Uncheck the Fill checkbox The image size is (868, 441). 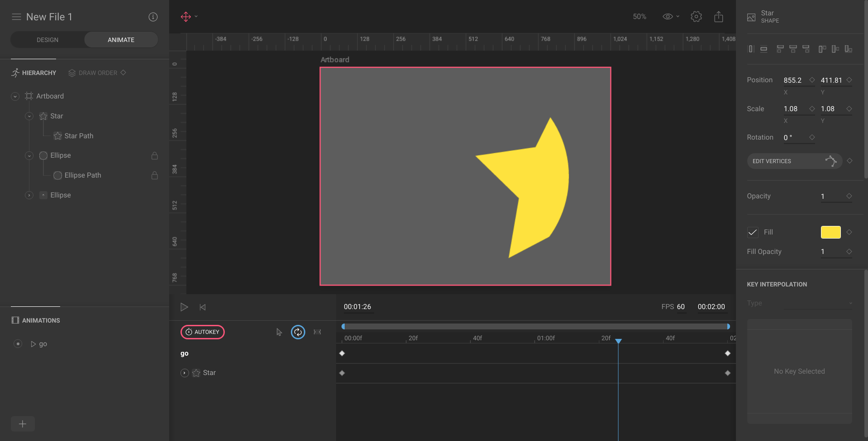(x=752, y=232)
